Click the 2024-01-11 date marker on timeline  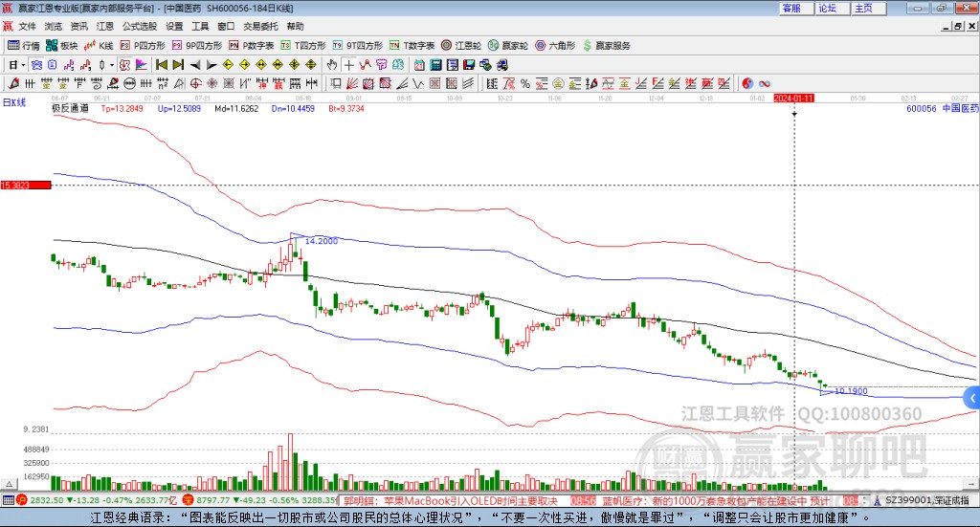793,98
